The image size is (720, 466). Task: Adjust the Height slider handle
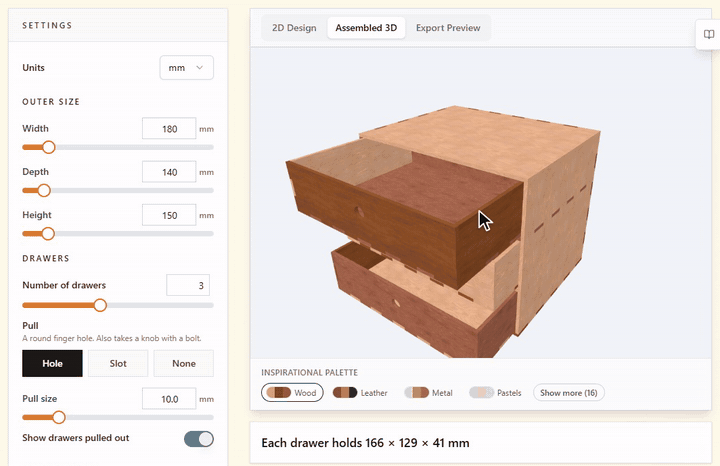(x=48, y=234)
